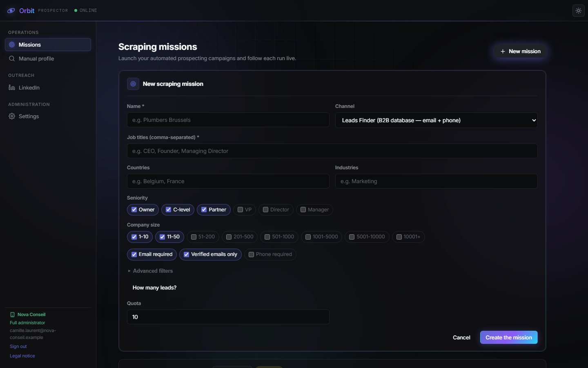Click Cancel button
Viewport: 588px width, 368px height.
point(461,337)
